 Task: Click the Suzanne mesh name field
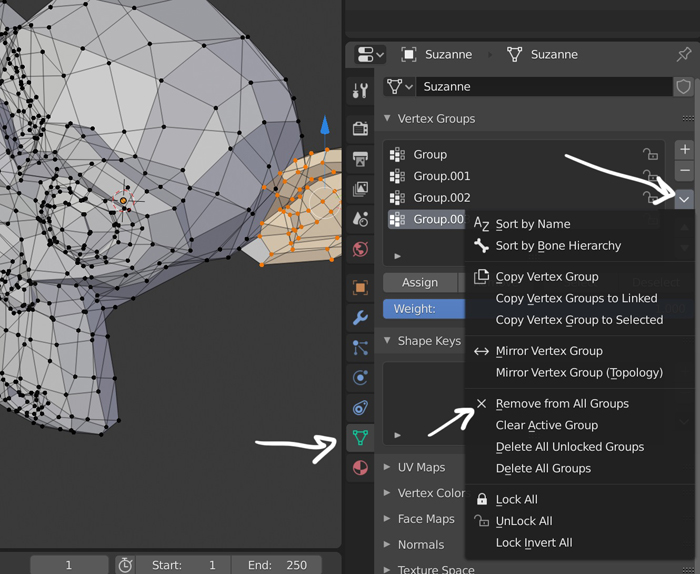click(x=544, y=87)
